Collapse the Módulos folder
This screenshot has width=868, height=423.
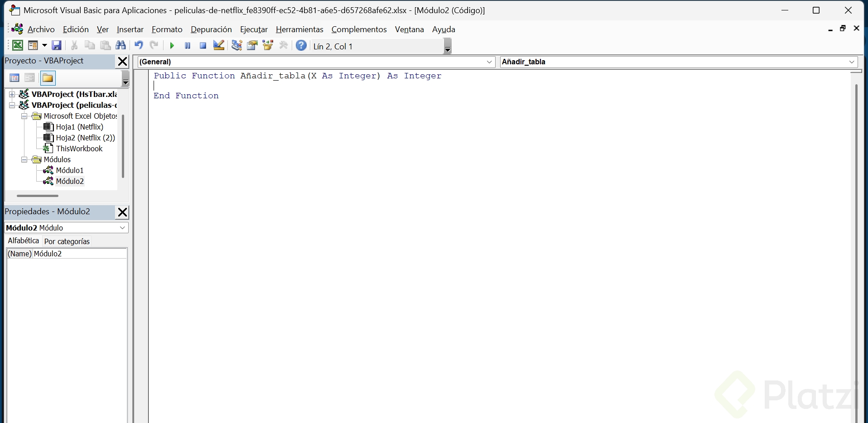point(24,159)
